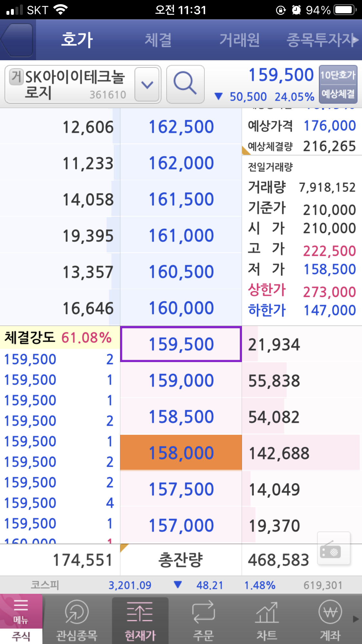Screen dimensions: 362x644
Task: Tap the alarm clock status icon
Action: pos(296,10)
